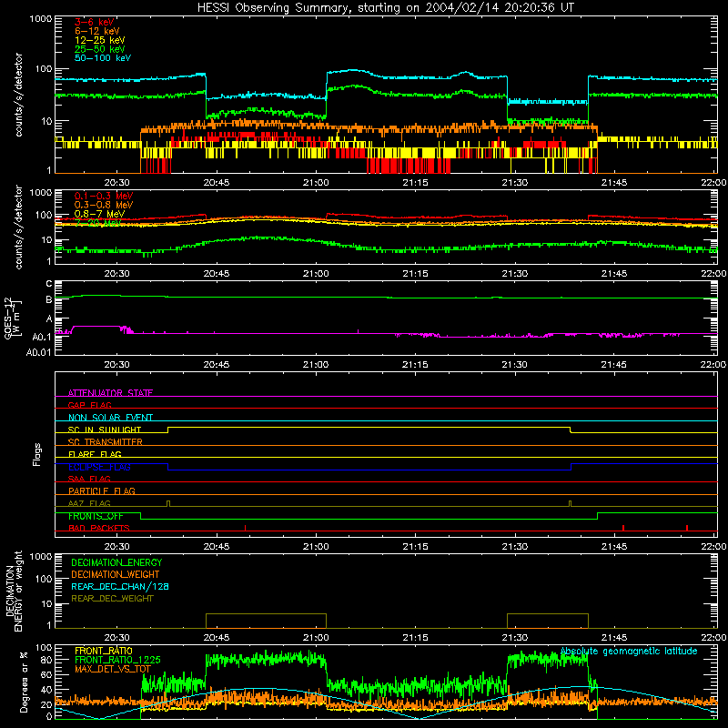Select the FRONTS_OFF flag label
Screen dimensions: 728x728
click(x=96, y=516)
